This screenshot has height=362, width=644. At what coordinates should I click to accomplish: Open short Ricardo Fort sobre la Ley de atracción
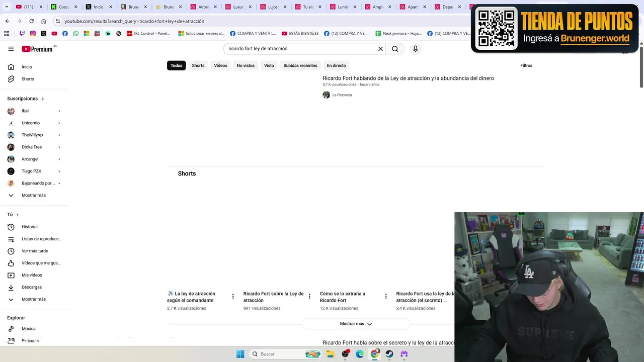pyautogui.click(x=274, y=297)
